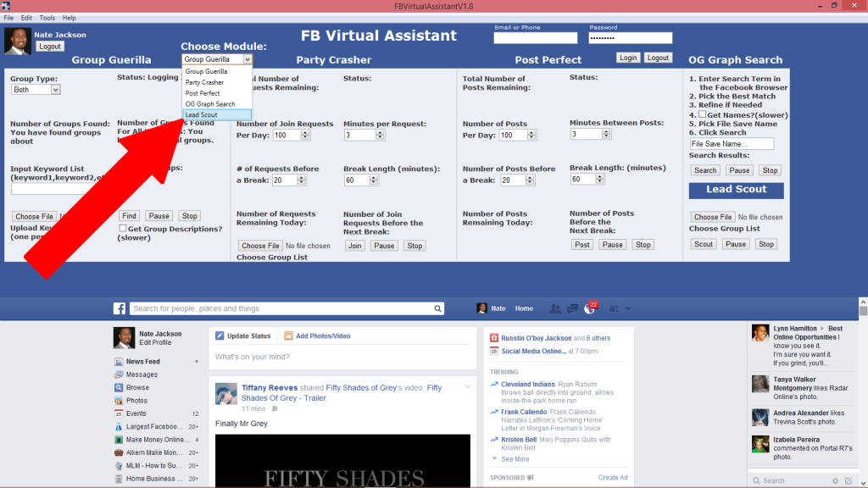Adjust Minutes Between Posts stepper

606,134
